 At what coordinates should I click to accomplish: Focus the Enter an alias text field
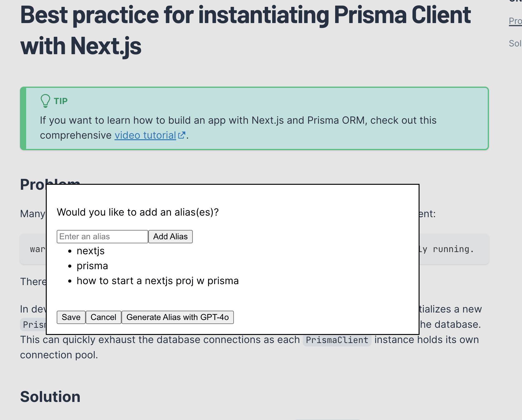pyautogui.click(x=102, y=237)
